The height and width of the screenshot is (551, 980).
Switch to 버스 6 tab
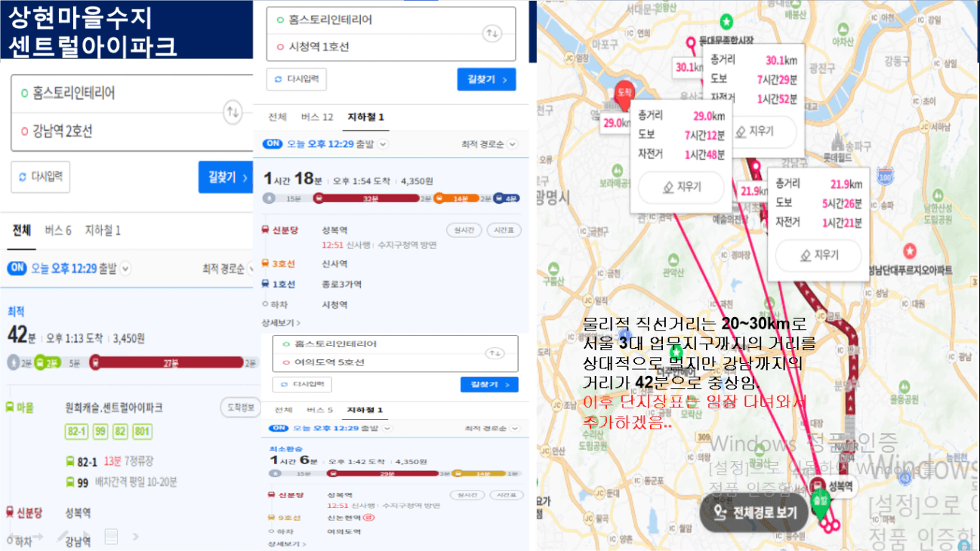(x=58, y=230)
